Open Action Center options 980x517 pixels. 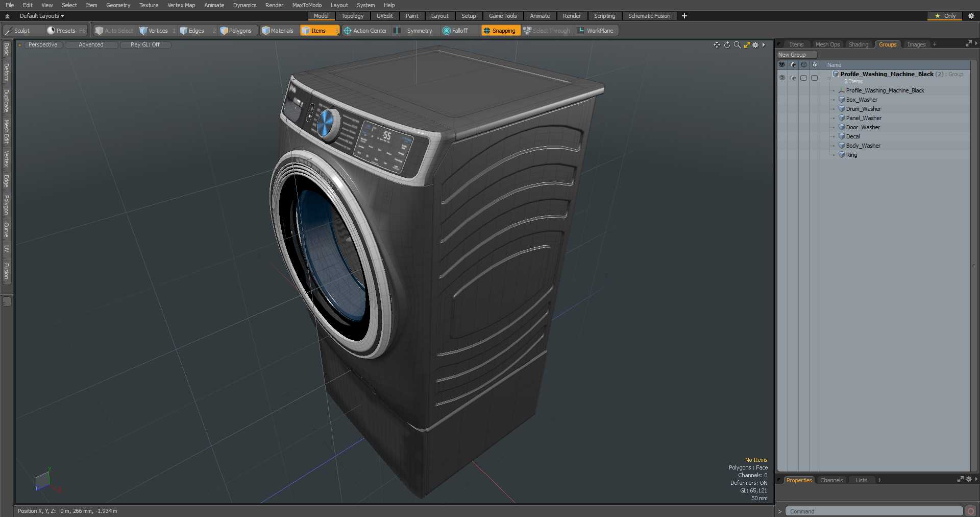point(366,31)
